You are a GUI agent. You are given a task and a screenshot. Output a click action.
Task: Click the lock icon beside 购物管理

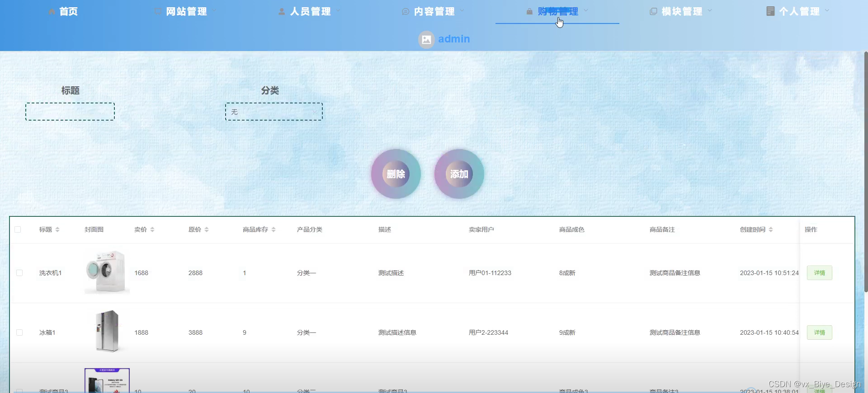pyautogui.click(x=529, y=11)
